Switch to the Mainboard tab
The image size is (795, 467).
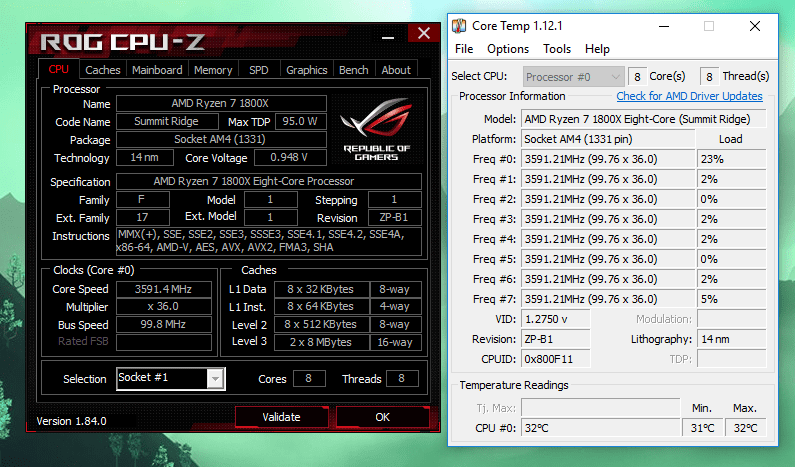157,70
